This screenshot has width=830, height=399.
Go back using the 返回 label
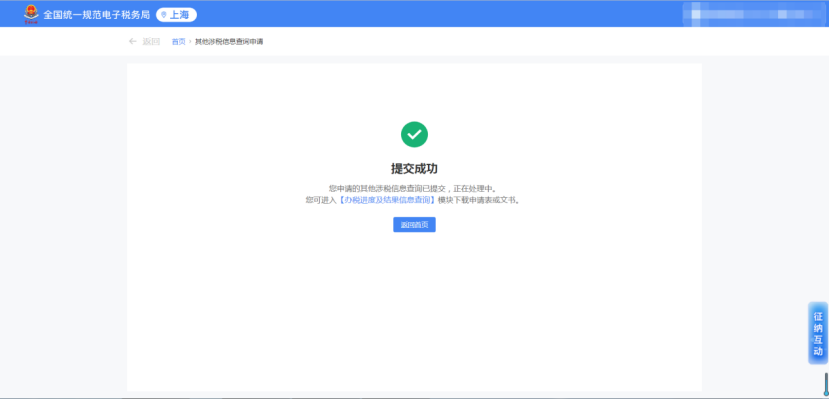click(x=151, y=41)
